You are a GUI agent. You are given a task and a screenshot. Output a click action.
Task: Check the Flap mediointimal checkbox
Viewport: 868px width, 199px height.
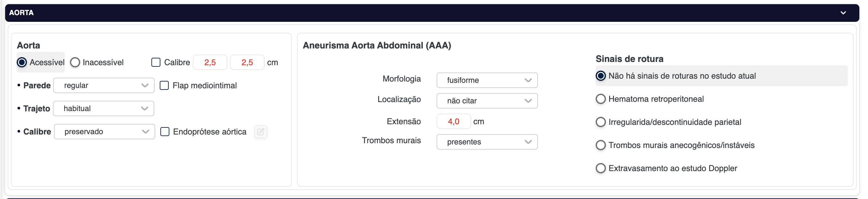(x=164, y=86)
